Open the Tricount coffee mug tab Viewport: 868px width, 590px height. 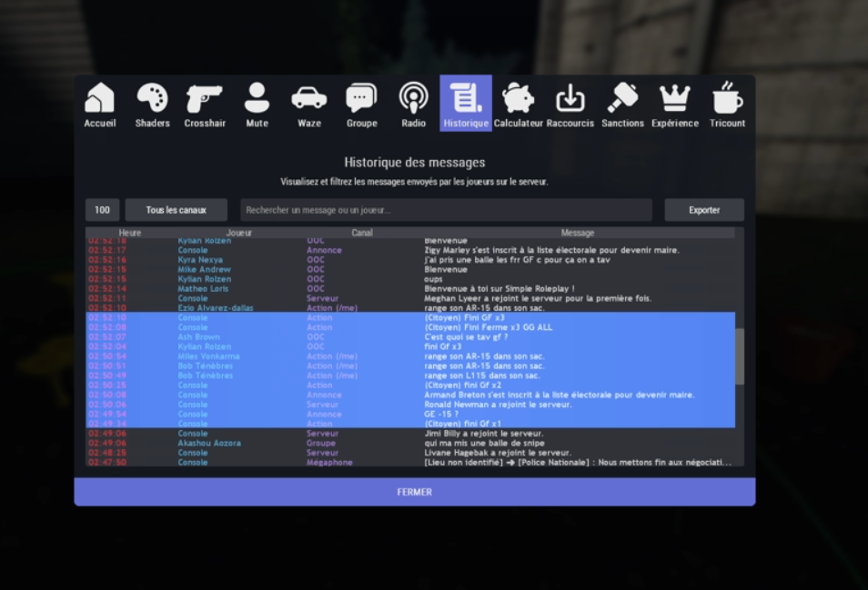[727, 104]
